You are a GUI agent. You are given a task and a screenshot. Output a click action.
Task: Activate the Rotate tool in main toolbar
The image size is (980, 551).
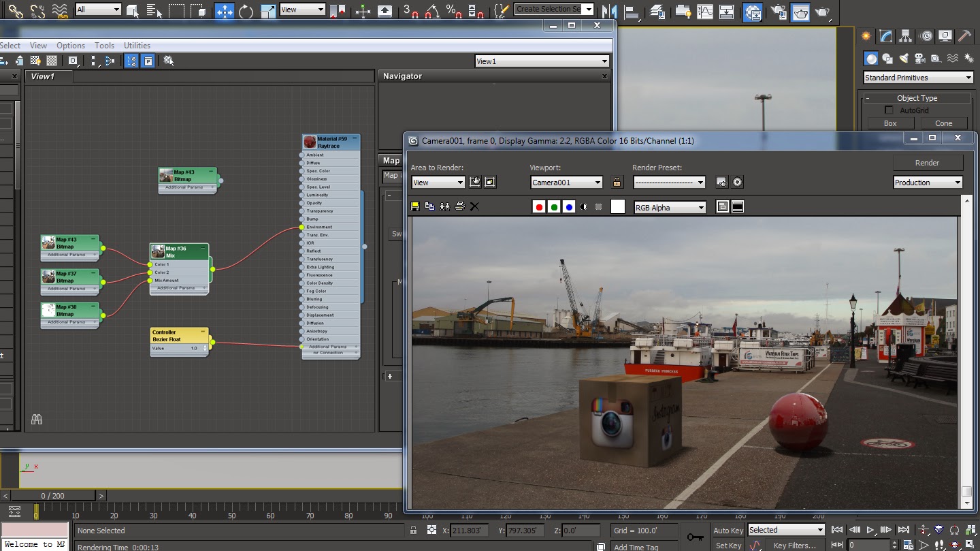pyautogui.click(x=246, y=11)
